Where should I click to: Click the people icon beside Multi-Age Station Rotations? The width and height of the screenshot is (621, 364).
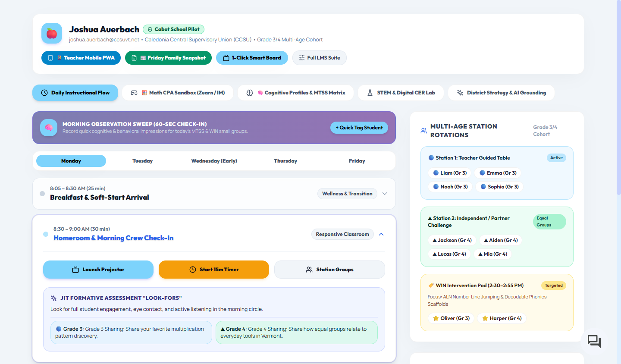[424, 131]
